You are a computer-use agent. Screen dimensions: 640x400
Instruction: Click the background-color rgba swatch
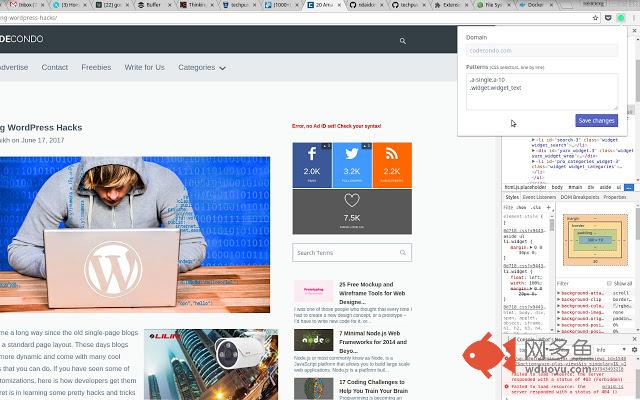click(x=614, y=306)
